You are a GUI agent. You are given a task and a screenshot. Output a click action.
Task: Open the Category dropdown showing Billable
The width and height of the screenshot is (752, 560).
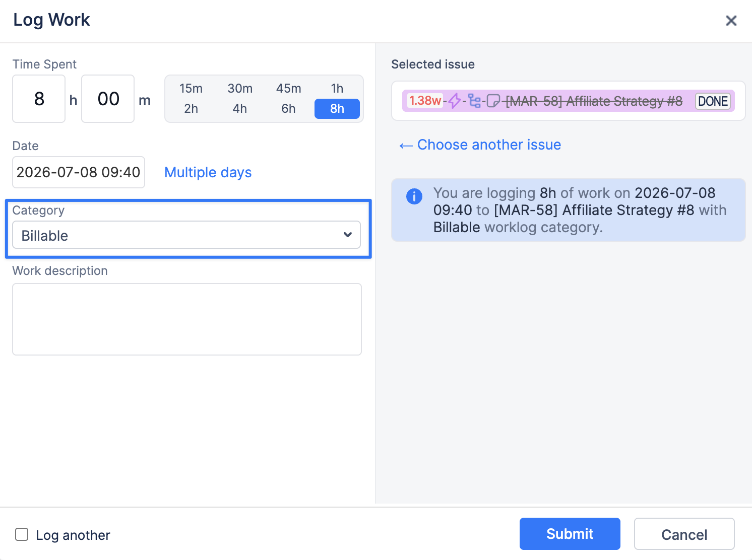(186, 235)
